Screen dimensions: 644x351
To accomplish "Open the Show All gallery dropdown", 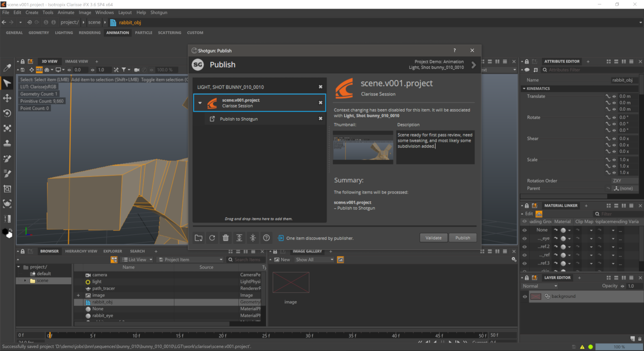I will pos(314,259).
